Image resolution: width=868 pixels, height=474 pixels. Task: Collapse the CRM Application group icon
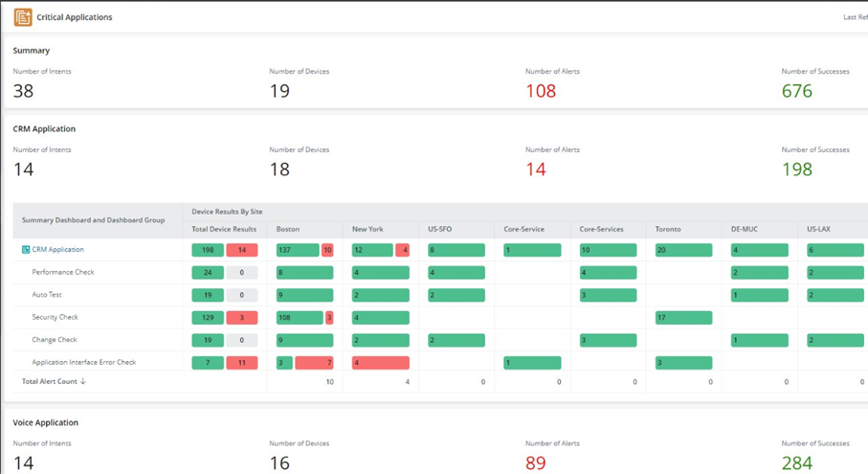[x=26, y=250]
